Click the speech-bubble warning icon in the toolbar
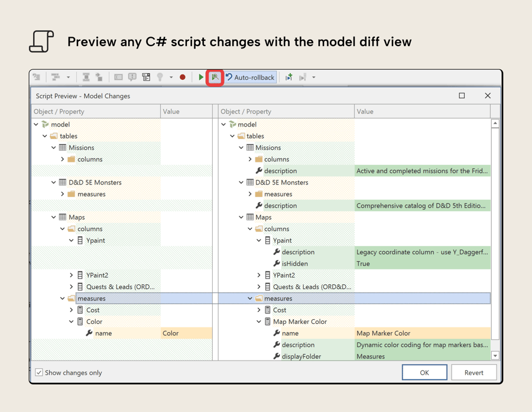The height and width of the screenshot is (412, 532). (133, 77)
